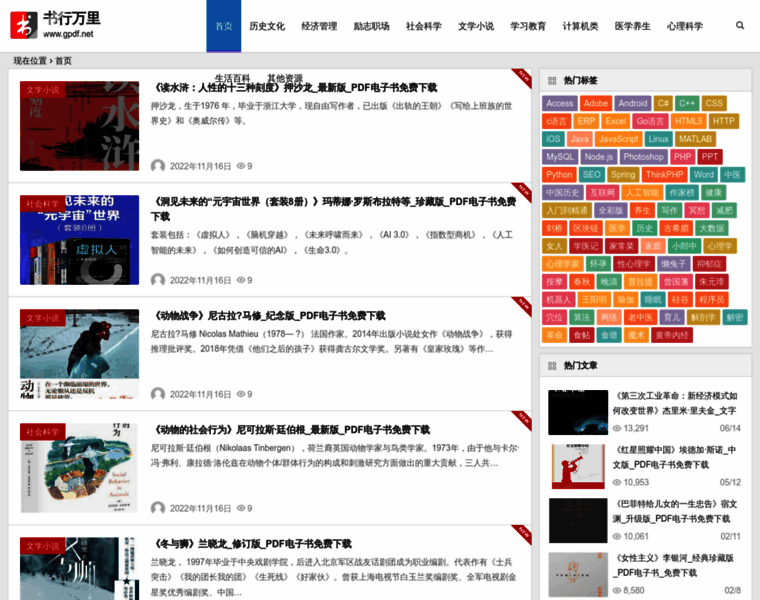760x600 pixels.
Task: Click grid icon beside 热门文章 heading
Action: pos(552,365)
